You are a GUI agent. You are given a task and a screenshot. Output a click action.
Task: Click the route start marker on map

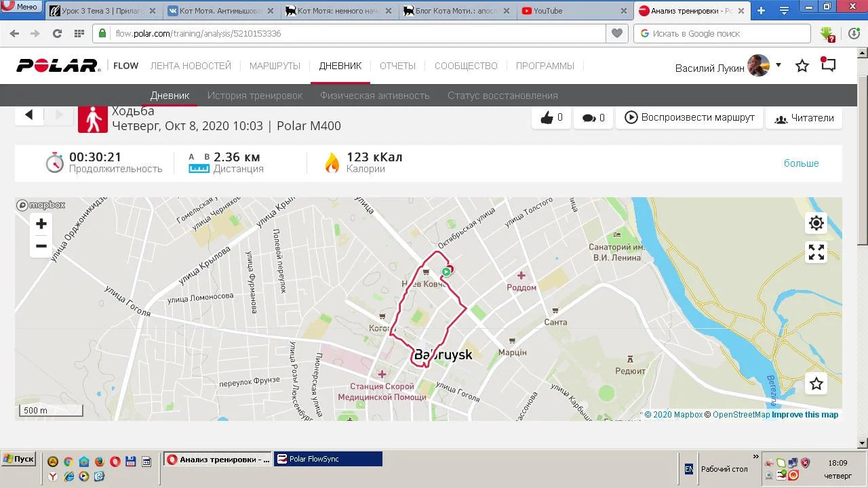coord(446,272)
